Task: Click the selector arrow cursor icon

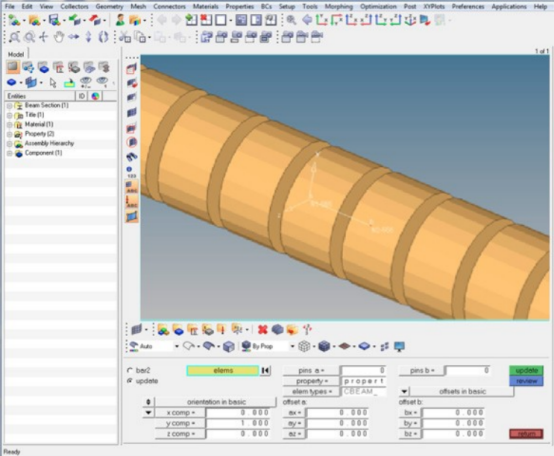Action: [x=53, y=83]
